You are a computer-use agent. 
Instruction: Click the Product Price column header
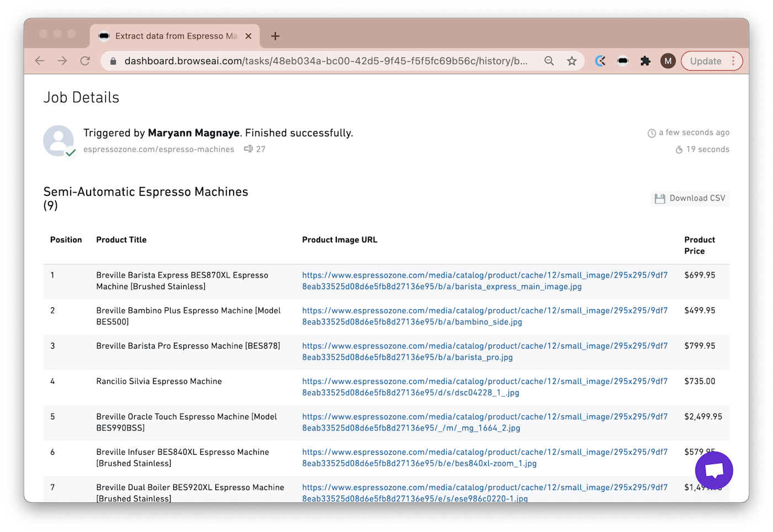700,246
